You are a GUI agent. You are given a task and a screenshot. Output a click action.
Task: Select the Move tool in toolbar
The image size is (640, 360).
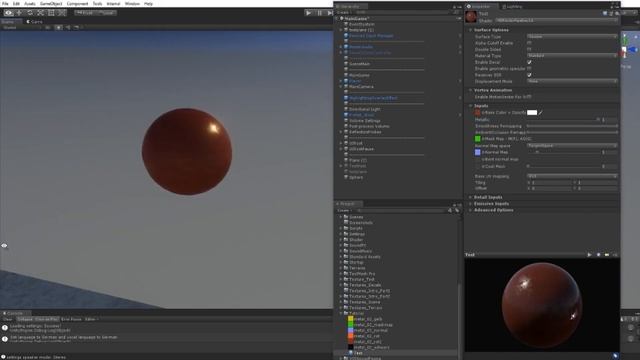pos(19,13)
